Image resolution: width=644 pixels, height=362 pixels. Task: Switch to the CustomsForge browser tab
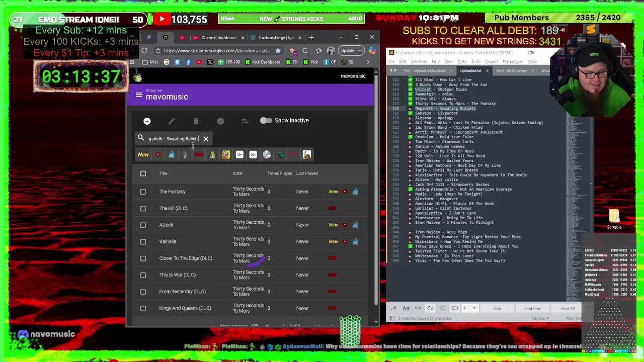click(276, 38)
